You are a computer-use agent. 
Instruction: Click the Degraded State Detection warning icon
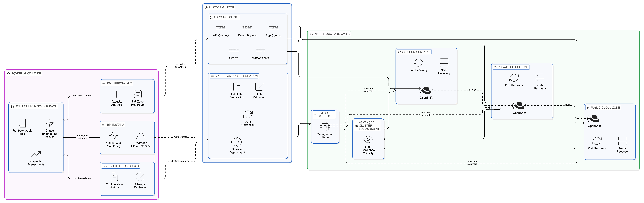tap(141, 135)
